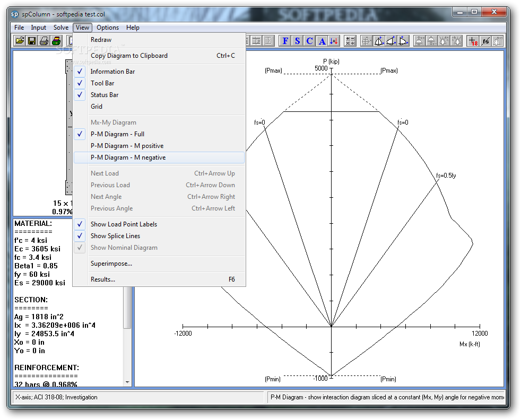Click the fs splice lines icon
Screen dimensions: 521x420
tap(485, 41)
